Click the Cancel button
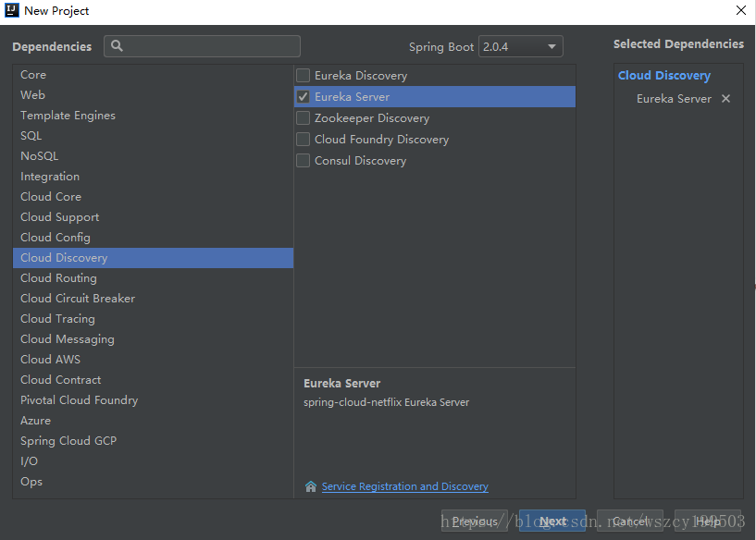756x540 pixels. click(630, 521)
